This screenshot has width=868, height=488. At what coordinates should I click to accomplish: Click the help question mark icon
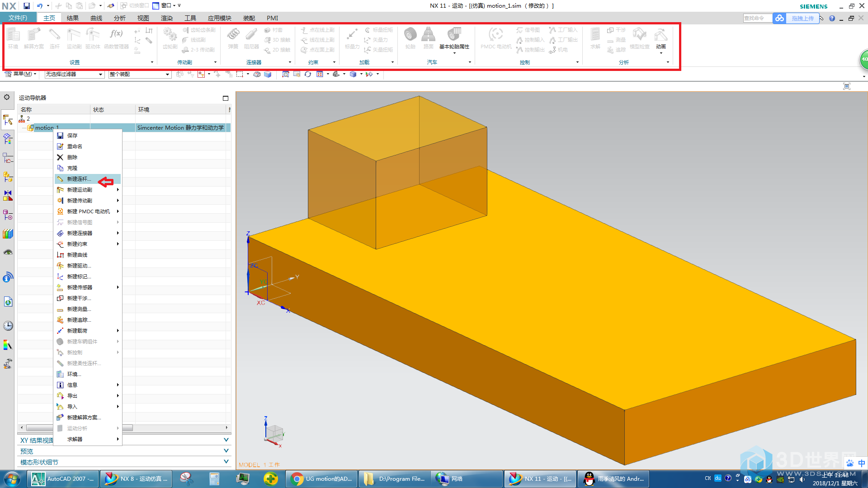click(832, 19)
